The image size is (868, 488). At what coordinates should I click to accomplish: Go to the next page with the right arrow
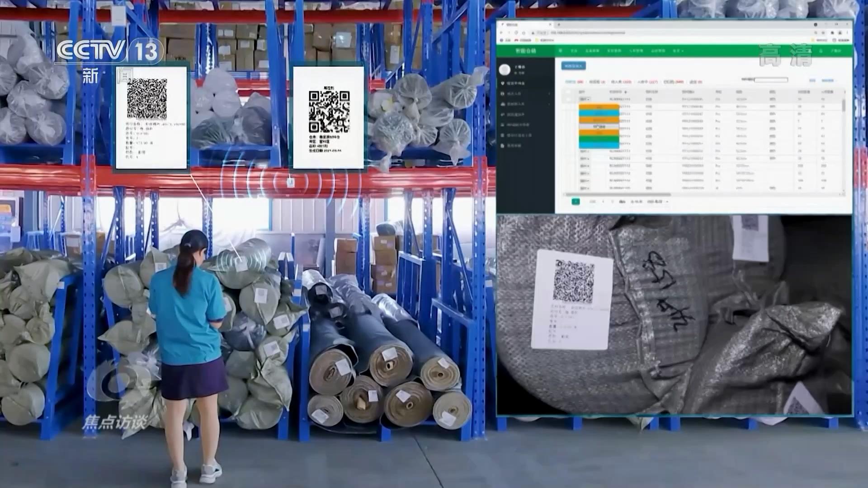coord(613,201)
